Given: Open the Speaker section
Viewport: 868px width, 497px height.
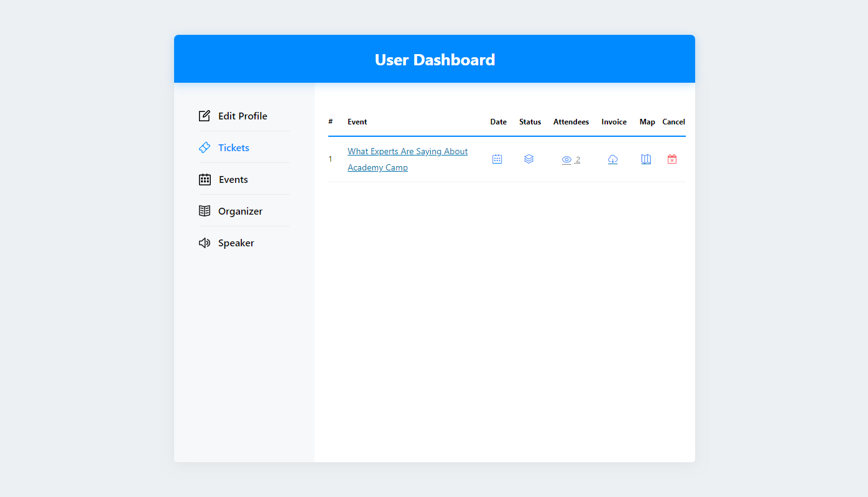Looking at the screenshot, I should [226, 243].
